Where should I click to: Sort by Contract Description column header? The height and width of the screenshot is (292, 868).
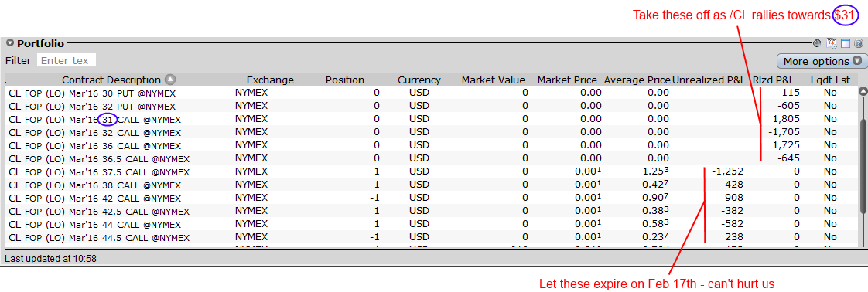111,80
